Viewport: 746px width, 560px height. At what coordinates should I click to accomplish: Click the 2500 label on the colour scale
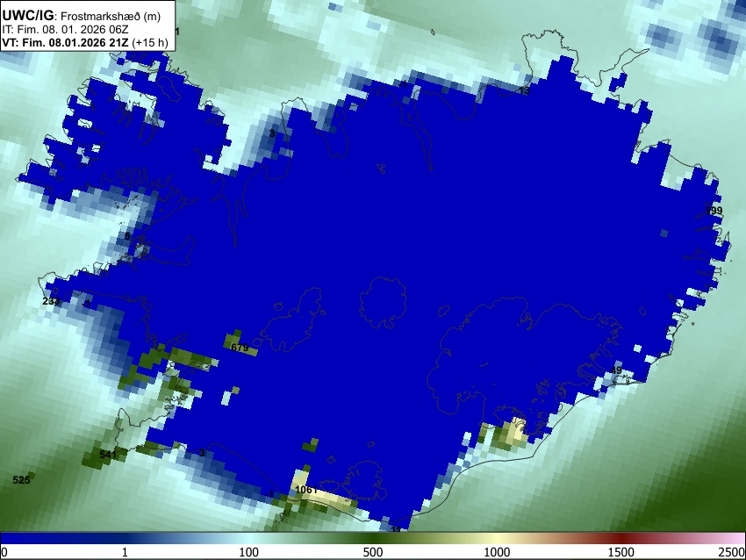732,552
